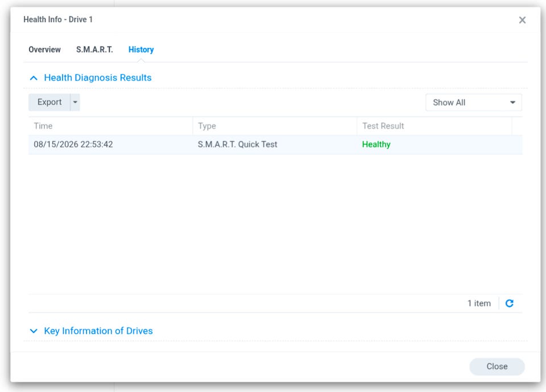Screen dimensions: 546x392
Task: Click the Key Information of Drives title
Action: (98, 331)
